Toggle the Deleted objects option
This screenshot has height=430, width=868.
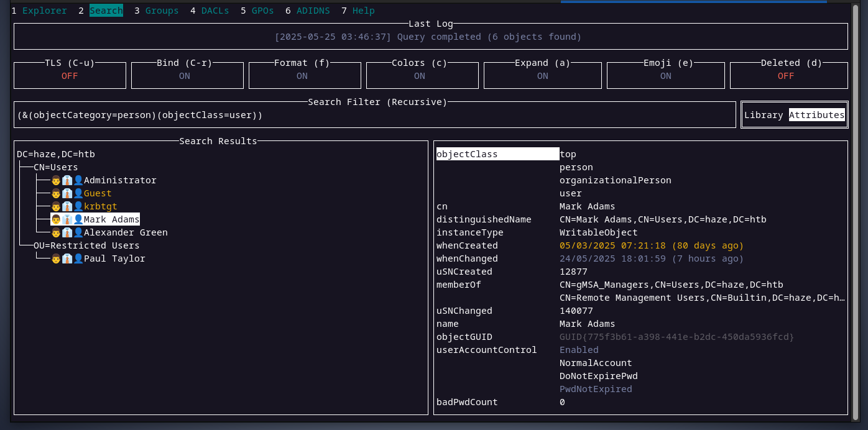(786, 76)
